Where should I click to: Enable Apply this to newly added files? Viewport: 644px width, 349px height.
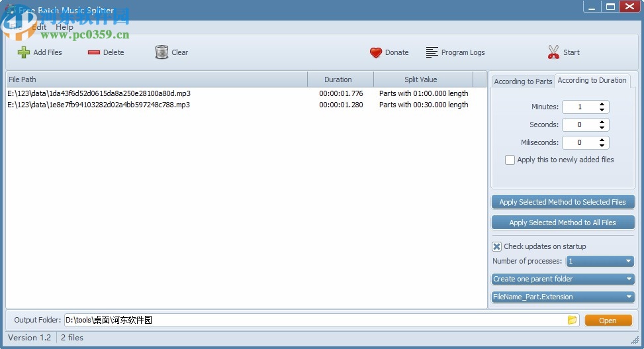510,160
